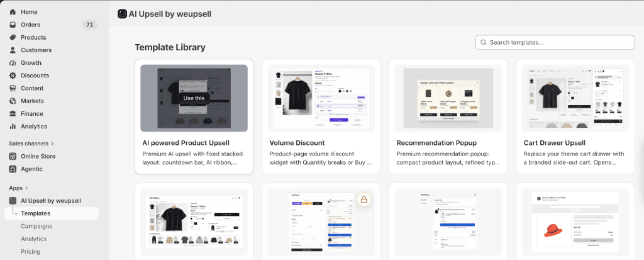Click the Template Library heading
644x260 pixels.
click(x=170, y=47)
